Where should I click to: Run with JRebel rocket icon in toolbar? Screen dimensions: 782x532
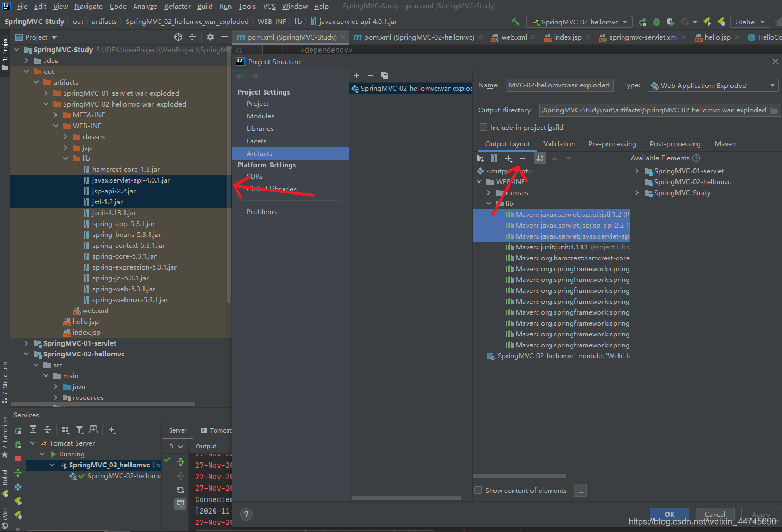pos(707,22)
